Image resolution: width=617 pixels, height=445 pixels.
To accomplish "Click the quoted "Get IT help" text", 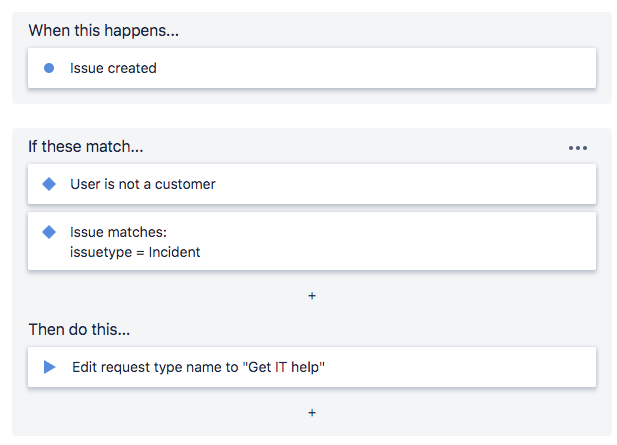I will [x=284, y=367].
